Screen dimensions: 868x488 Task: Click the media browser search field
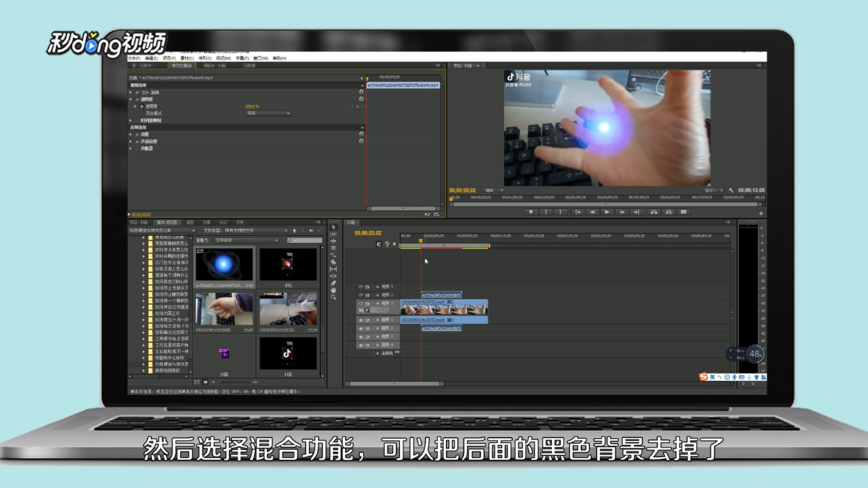click(x=304, y=241)
